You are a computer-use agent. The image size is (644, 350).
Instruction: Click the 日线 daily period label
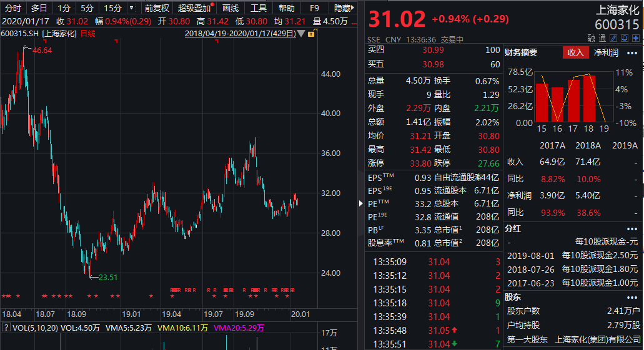[x=88, y=33]
